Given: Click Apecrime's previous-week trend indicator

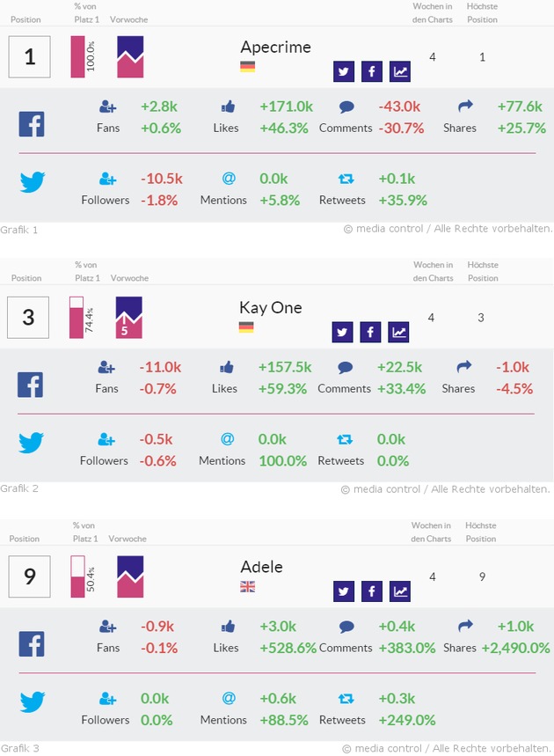Looking at the screenshot, I should (130, 57).
